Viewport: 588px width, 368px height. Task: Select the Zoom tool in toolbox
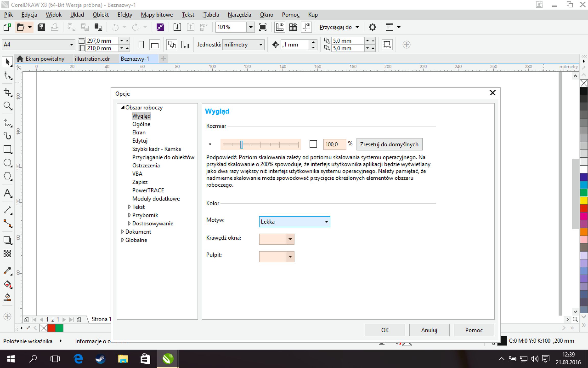pos(7,106)
